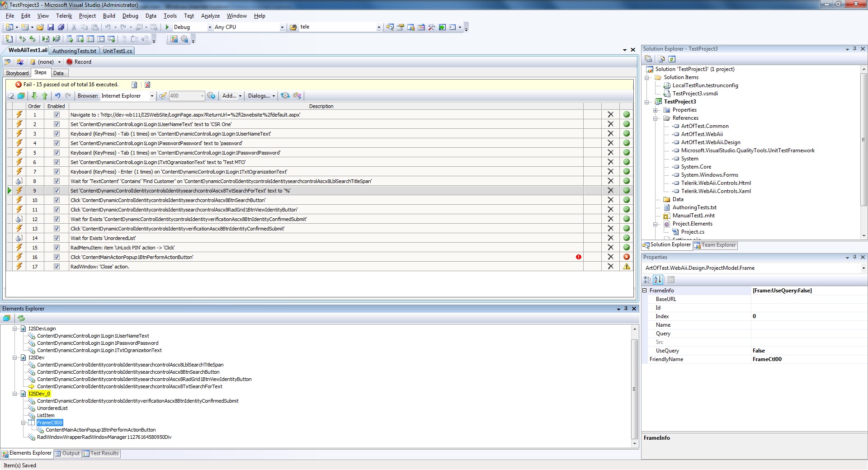The height and width of the screenshot is (470, 868).
Task: Click the Record button
Action: tap(79, 62)
